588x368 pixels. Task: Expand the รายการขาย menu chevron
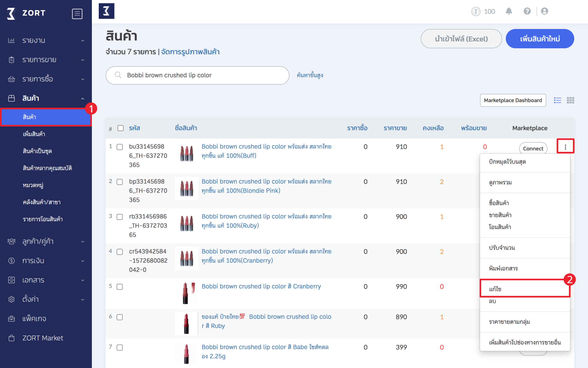83,60
